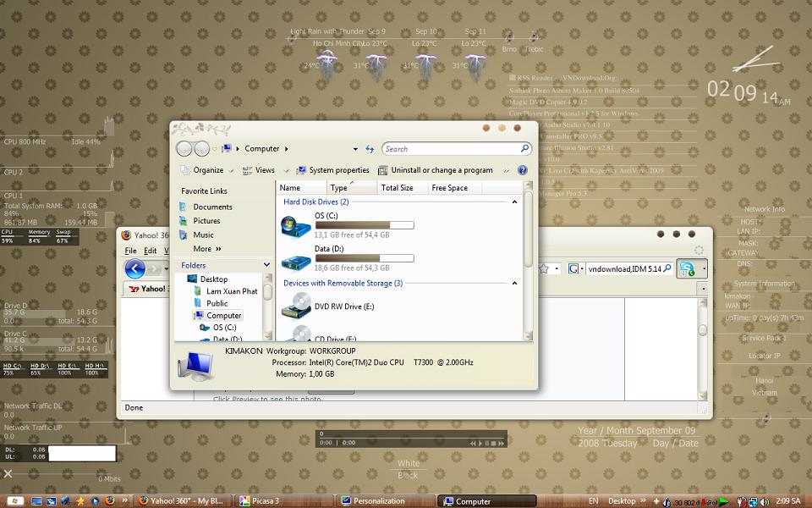Launch Firefox from the quick launch bar
812x508 pixels.
tap(109, 501)
